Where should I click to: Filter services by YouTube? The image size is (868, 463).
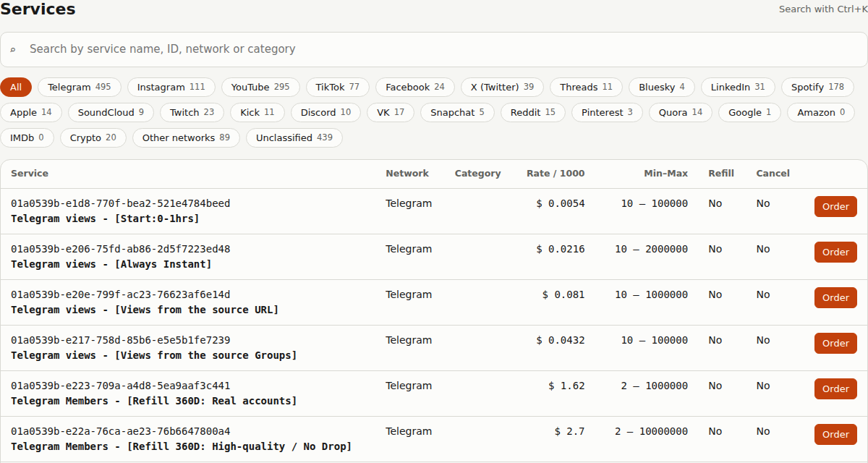tap(260, 88)
